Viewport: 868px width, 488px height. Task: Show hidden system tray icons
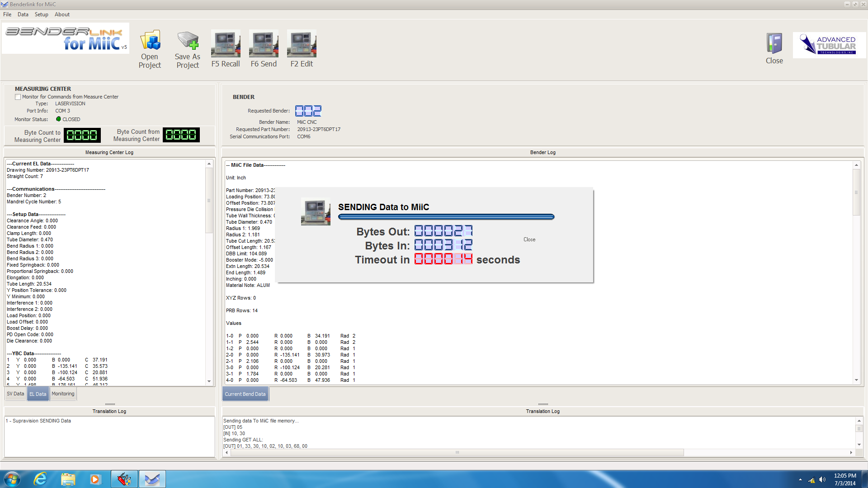click(x=800, y=479)
